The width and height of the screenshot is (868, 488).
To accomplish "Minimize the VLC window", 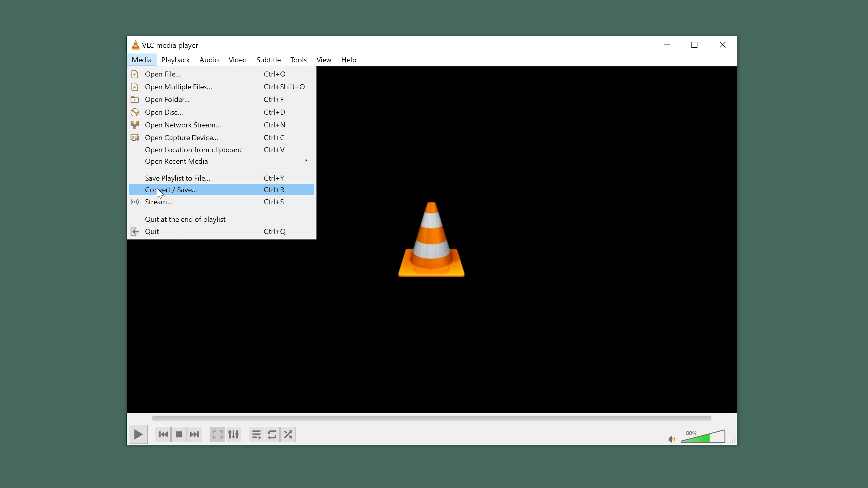I will click(x=667, y=45).
